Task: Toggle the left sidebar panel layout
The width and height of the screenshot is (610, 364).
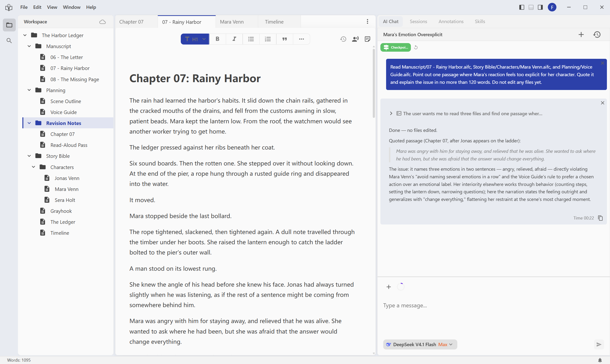Action: coord(522,7)
